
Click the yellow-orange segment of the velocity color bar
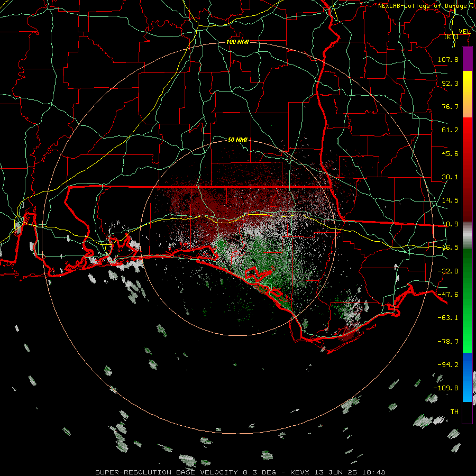[467, 94]
